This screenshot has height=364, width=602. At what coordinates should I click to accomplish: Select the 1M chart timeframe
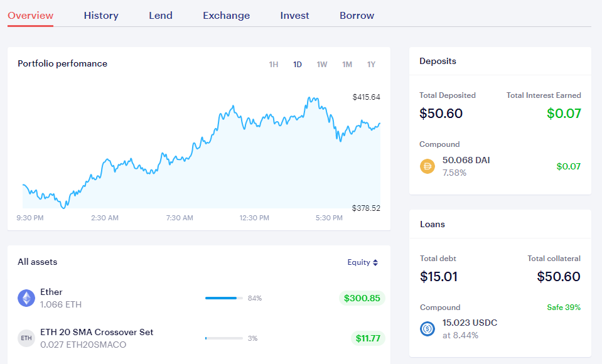pos(347,65)
